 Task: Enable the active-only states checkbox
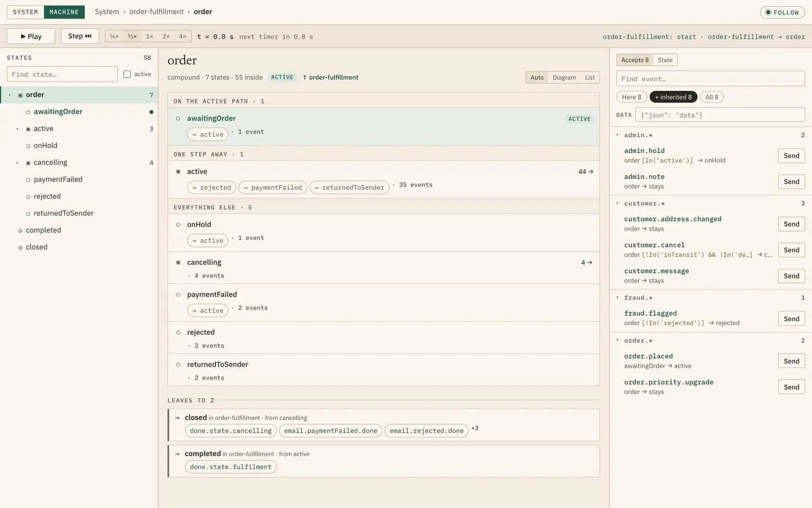tap(127, 74)
